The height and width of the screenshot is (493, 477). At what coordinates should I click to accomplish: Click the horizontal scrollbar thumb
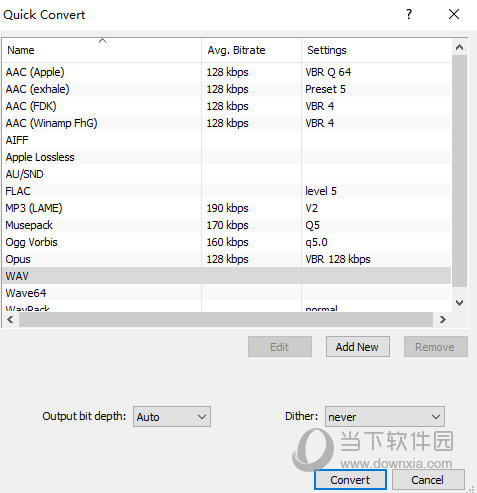pyautogui.click(x=226, y=319)
